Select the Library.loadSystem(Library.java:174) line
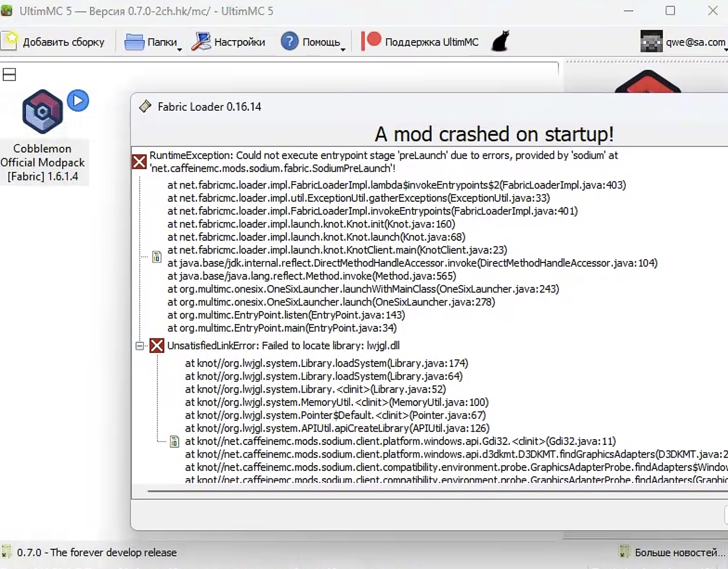Image resolution: width=728 pixels, height=569 pixels. pyautogui.click(x=326, y=363)
